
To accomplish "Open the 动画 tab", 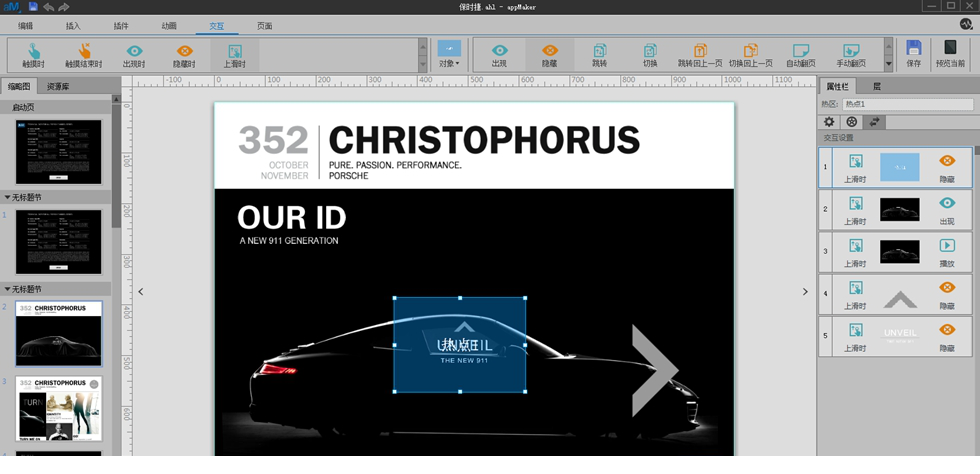I will click(169, 26).
